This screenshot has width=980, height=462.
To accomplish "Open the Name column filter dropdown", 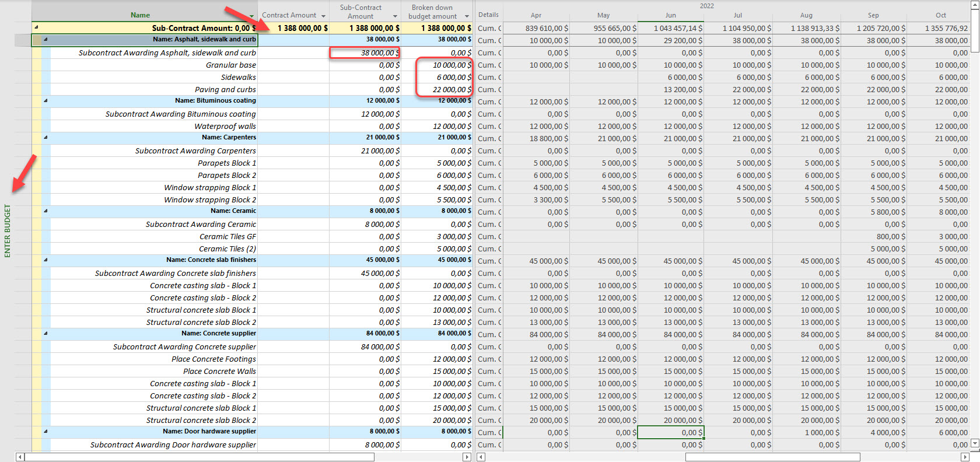I will (x=251, y=16).
